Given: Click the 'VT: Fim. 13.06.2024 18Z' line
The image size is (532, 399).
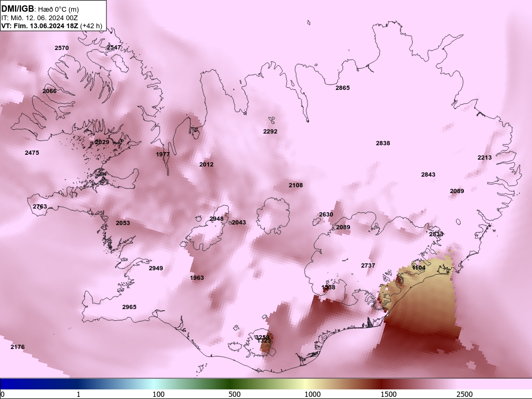Looking at the screenshot, I should click(x=40, y=26).
